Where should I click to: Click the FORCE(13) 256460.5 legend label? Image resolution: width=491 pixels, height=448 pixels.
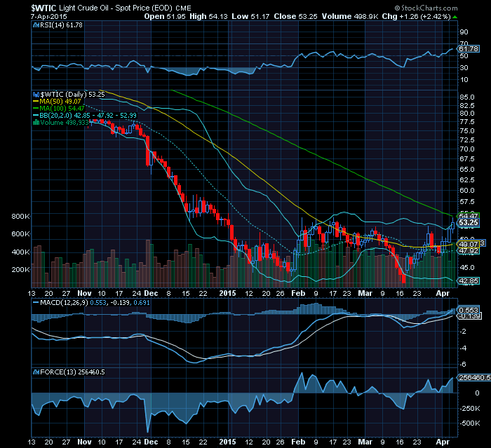click(72, 372)
